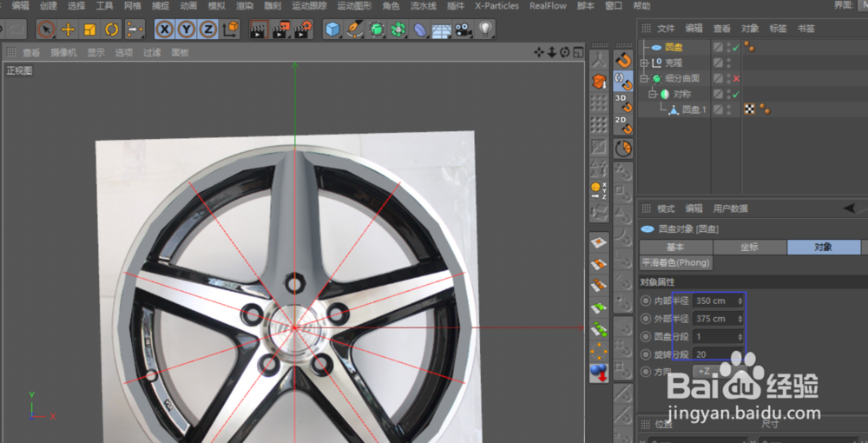Screen dimensions: 868x443
Task: Open render settings clapperboard with gear
Action: pyautogui.click(x=302, y=30)
